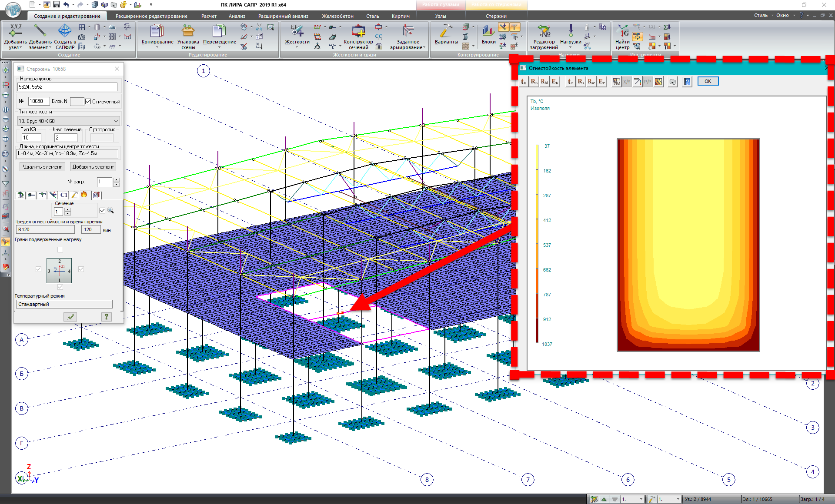Expand the Тип жесткости dropdown
The image size is (835, 504).
click(116, 121)
